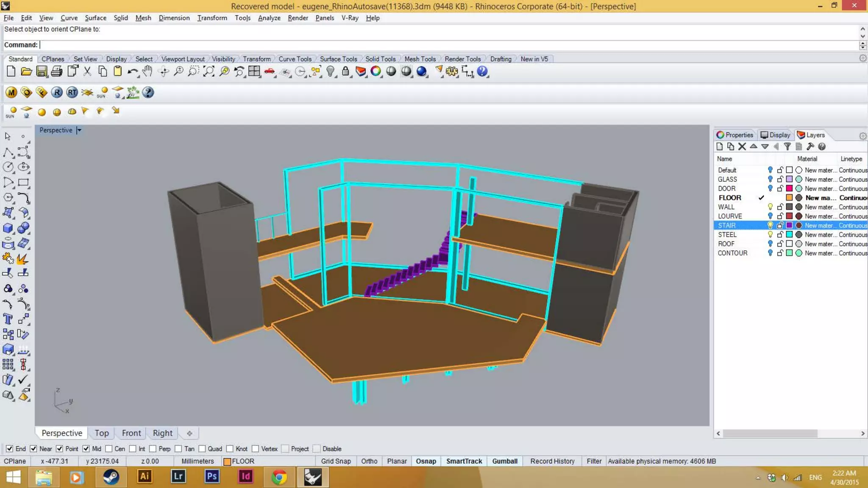The height and width of the screenshot is (488, 868).
Task: Click the Zoom Extents icon
Action: [x=209, y=72]
